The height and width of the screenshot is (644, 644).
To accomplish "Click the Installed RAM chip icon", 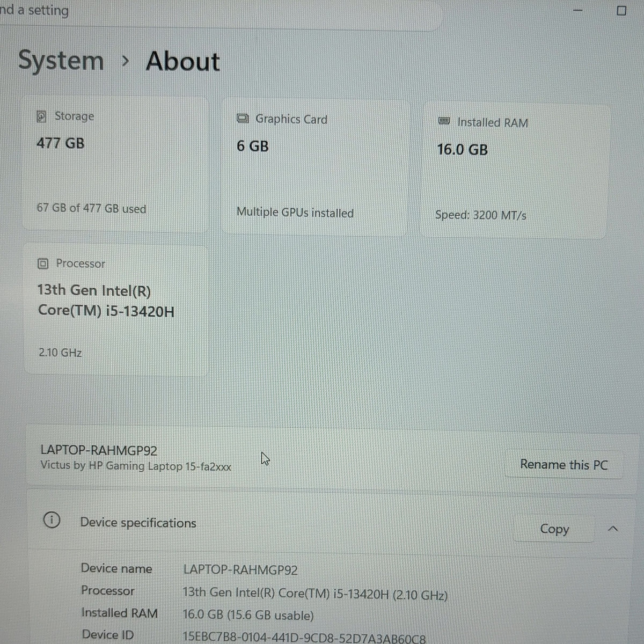I will pyautogui.click(x=444, y=121).
